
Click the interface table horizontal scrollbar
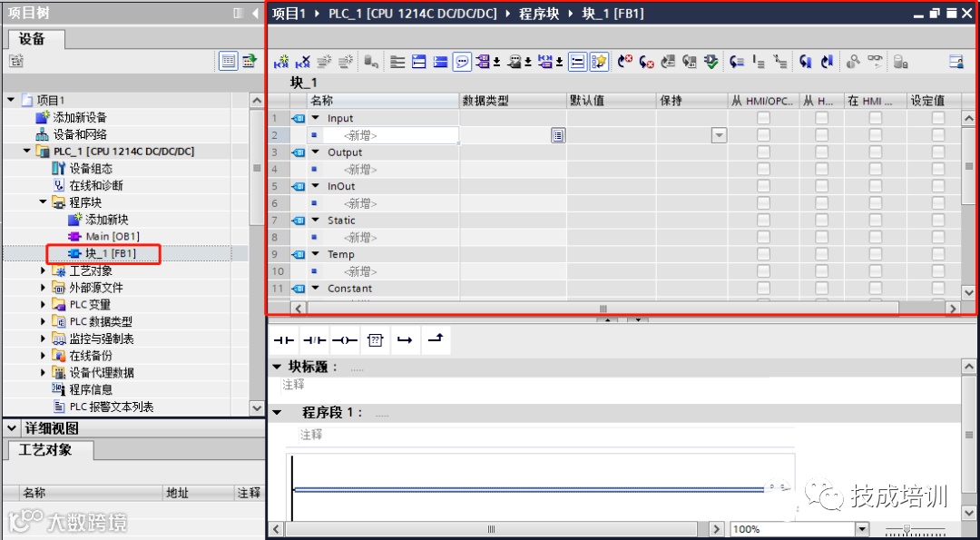click(x=603, y=309)
